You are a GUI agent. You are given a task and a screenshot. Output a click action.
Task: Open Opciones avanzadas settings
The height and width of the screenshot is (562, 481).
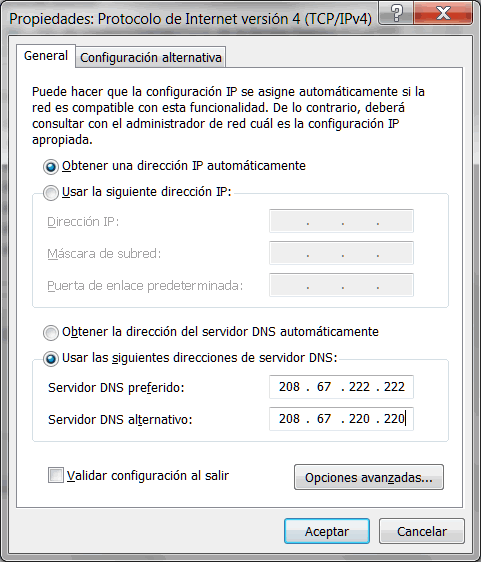(369, 477)
